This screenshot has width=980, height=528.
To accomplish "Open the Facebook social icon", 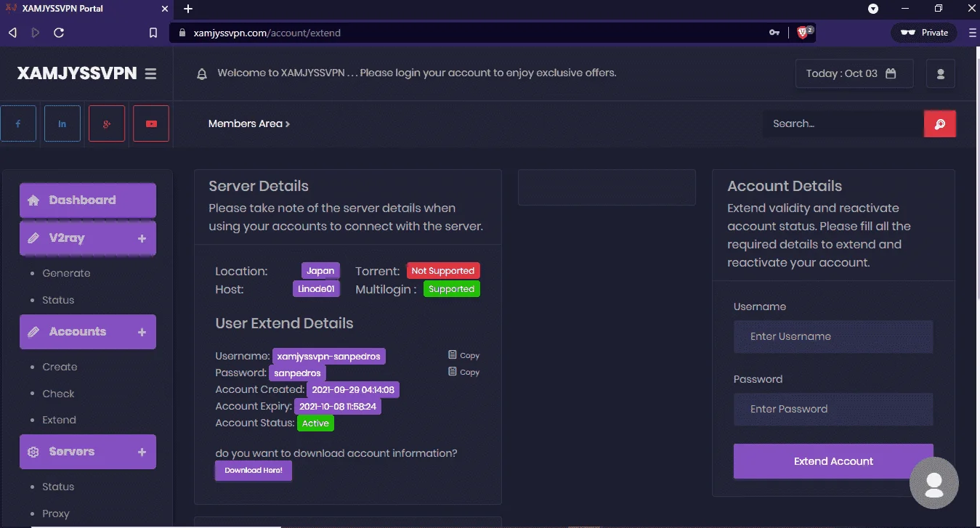I will pos(18,123).
